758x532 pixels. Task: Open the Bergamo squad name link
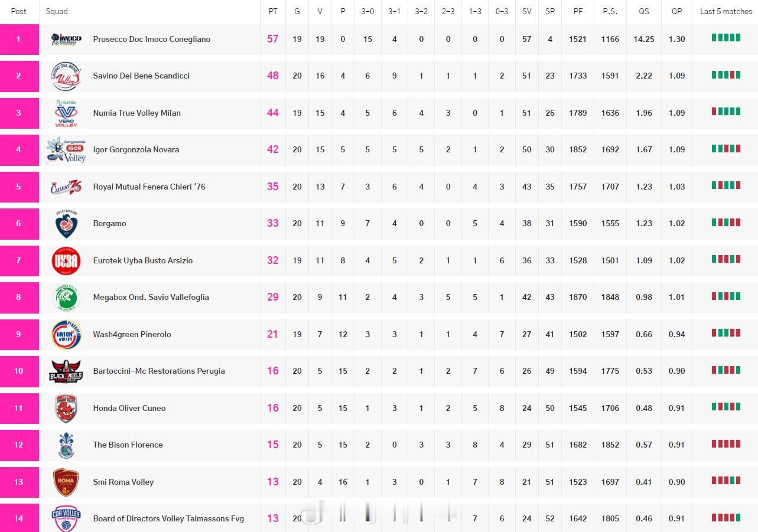coord(109,223)
